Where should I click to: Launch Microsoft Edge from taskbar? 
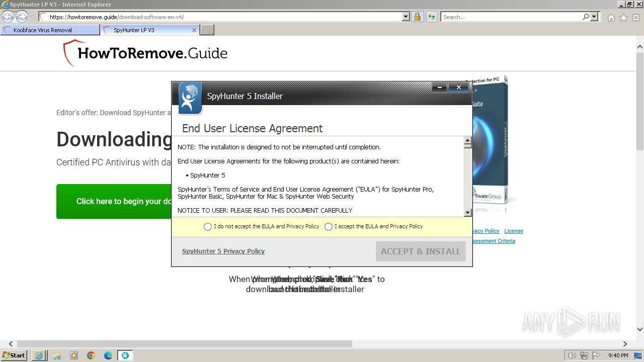(x=108, y=355)
